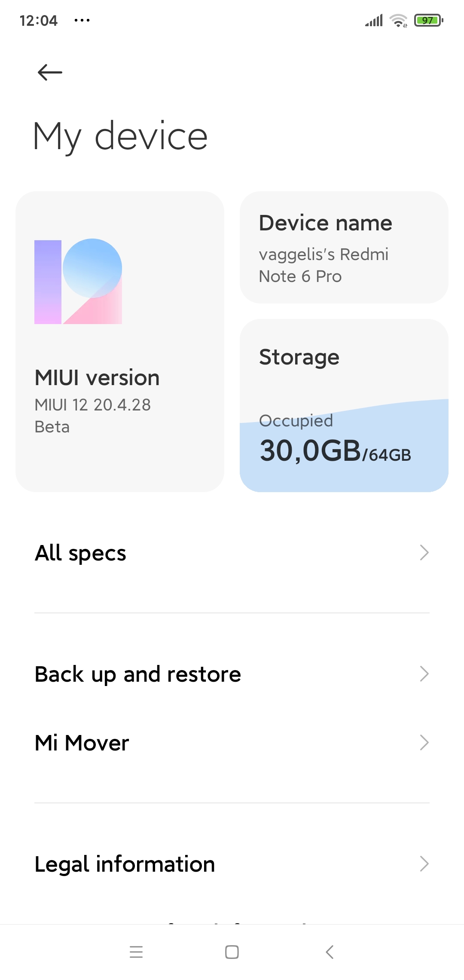
Task: Tap the signal strength icon
Action: [374, 20]
